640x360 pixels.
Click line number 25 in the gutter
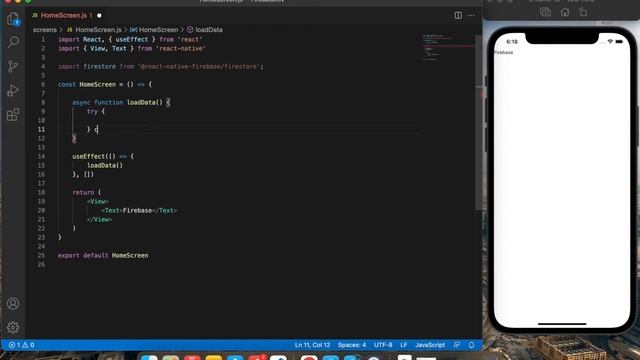pyautogui.click(x=41, y=256)
